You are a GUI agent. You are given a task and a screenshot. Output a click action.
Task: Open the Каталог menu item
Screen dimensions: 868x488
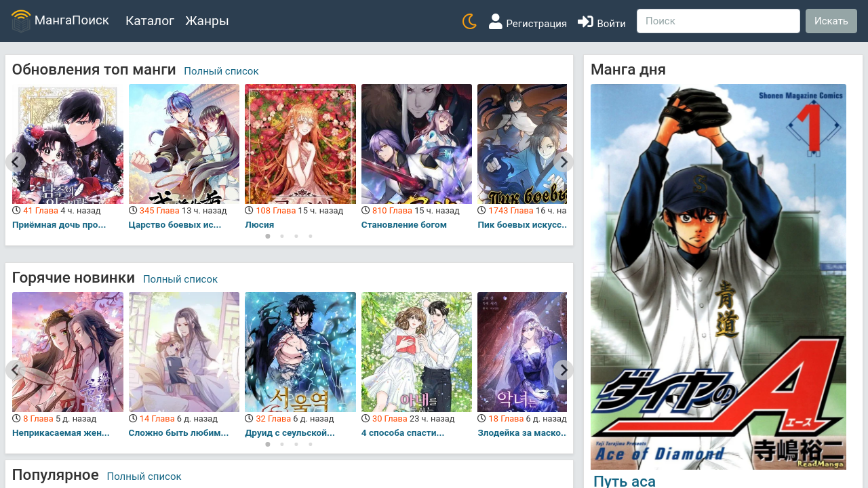(150, 21)
